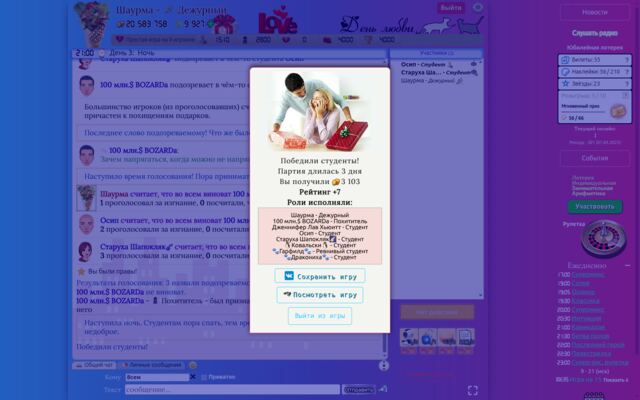The height and width of the screenshot is (400, 640).
Task: Click Старуха Шапокляк avatar in voting message
Action: click(85, 251)
